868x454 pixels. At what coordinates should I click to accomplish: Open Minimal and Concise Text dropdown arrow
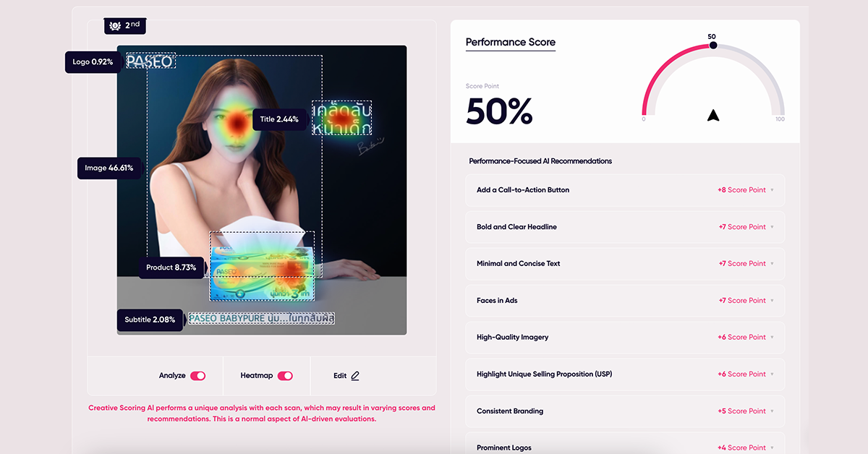coord(772,264)
